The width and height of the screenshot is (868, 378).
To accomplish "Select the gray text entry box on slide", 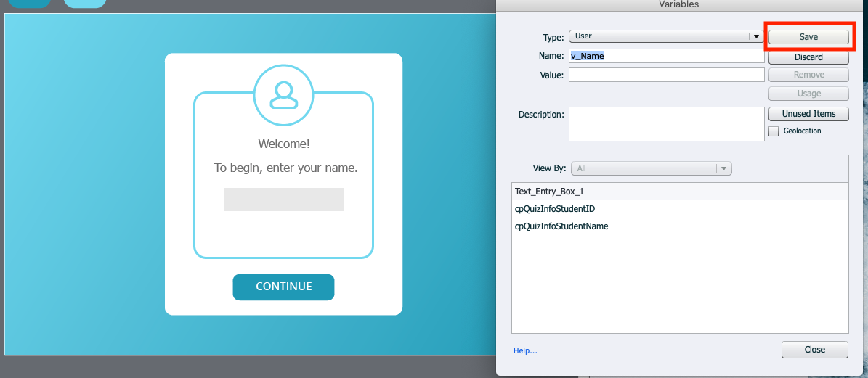I will (283, 200).
